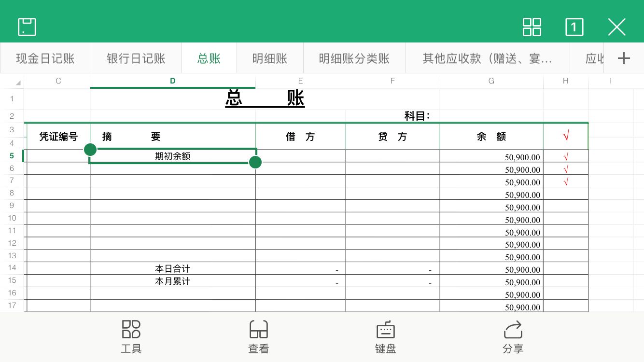Click the 科目: cell
This screenshot has height=362, width=644.
click(x=416, y=116)
